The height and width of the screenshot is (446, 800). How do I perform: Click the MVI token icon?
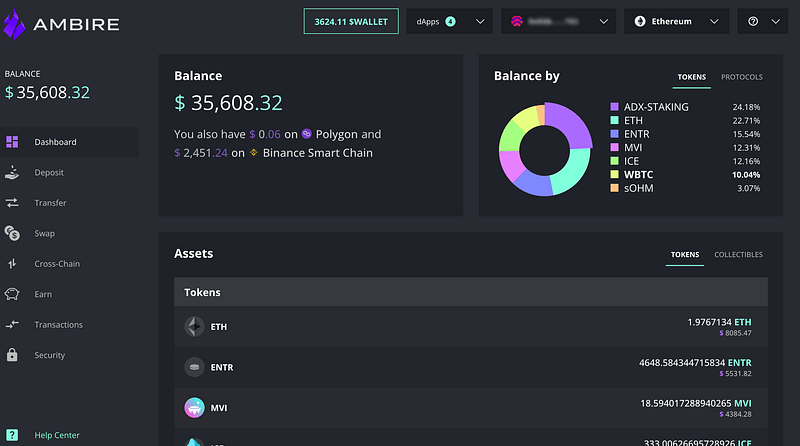point(194,408)
